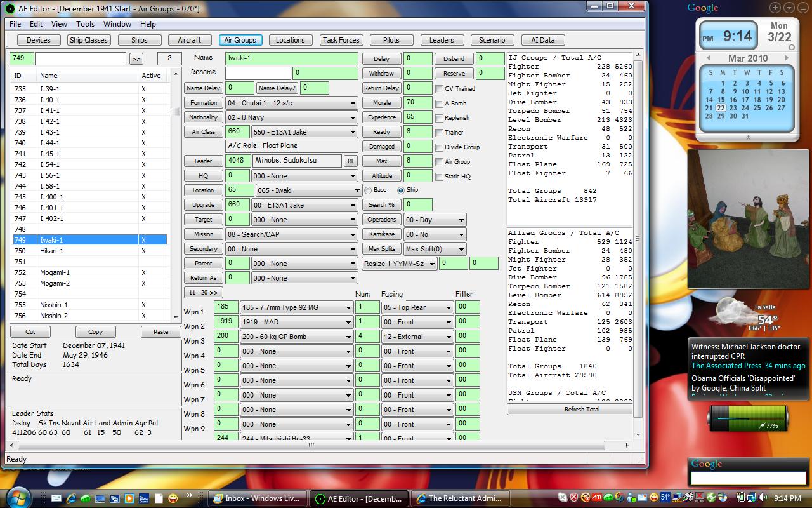
Task: Switch to the Aircraft section
Action: [189, 40]
